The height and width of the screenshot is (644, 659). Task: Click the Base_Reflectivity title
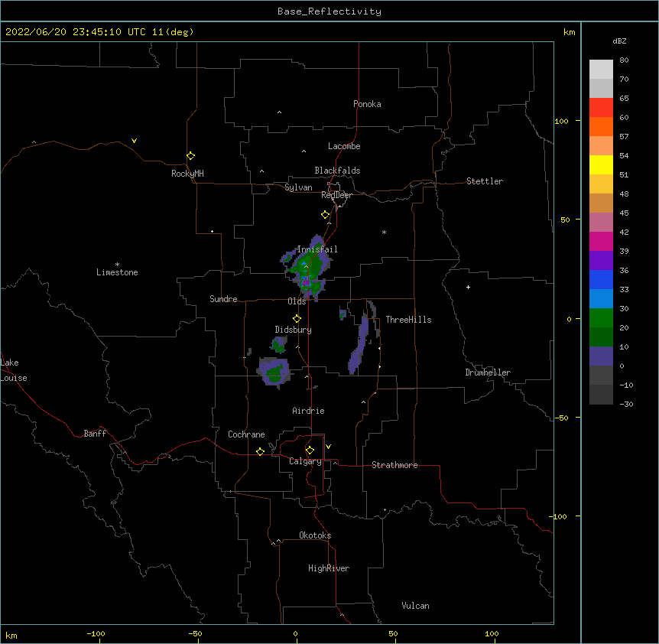click(329, 11)
